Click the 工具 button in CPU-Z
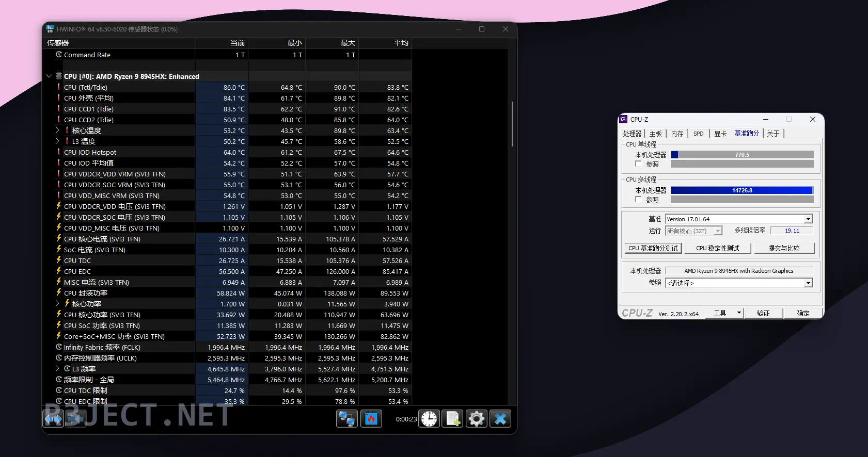868x457 pixels. (720, 313)
